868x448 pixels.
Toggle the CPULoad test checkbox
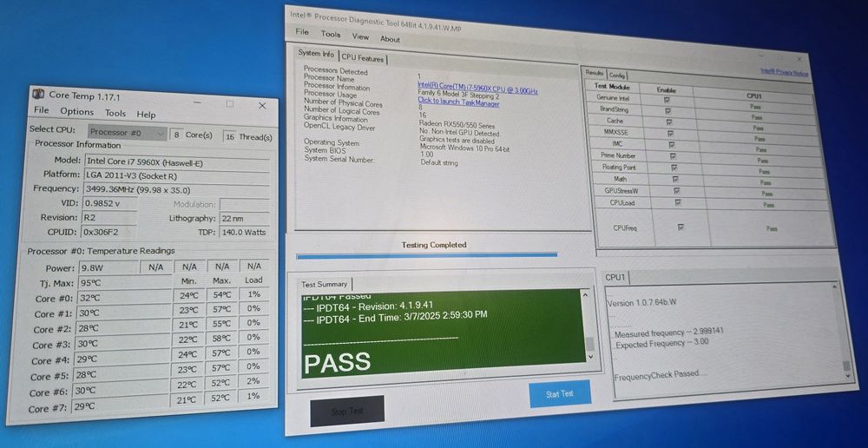coord(678,202)
